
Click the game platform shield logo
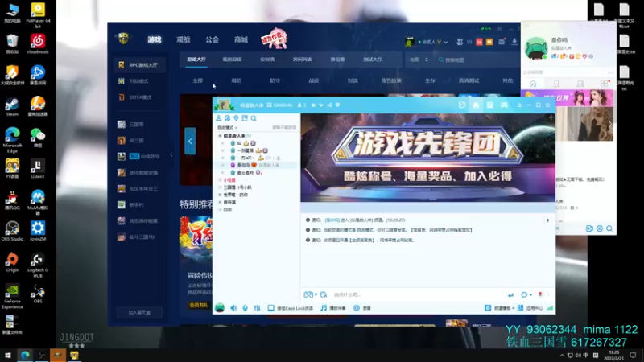click(x=123, y=39)
